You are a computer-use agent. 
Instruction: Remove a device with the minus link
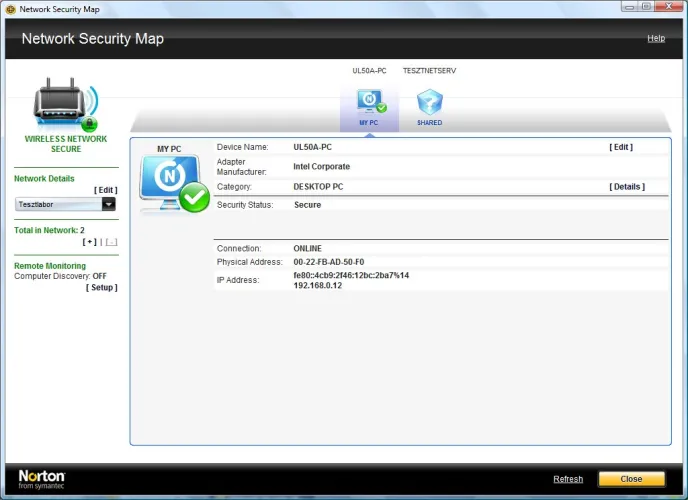[x=111, y=242]
